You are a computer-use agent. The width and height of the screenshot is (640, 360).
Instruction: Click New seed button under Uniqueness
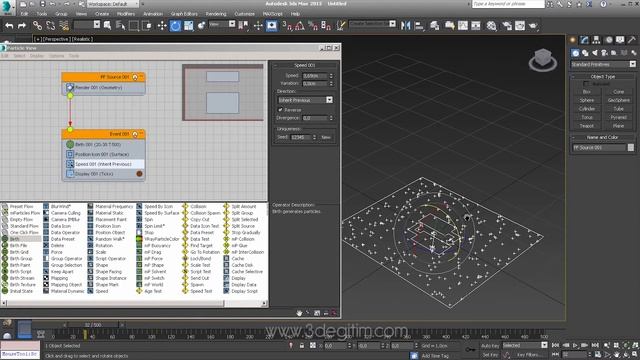pyautogui.click(x=326, y=137)
